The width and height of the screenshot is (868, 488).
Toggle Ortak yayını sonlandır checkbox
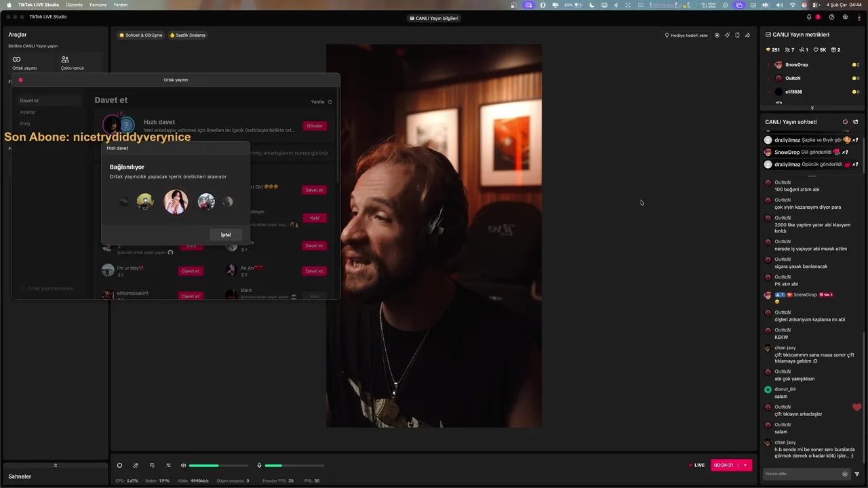(x=24, y=288)
